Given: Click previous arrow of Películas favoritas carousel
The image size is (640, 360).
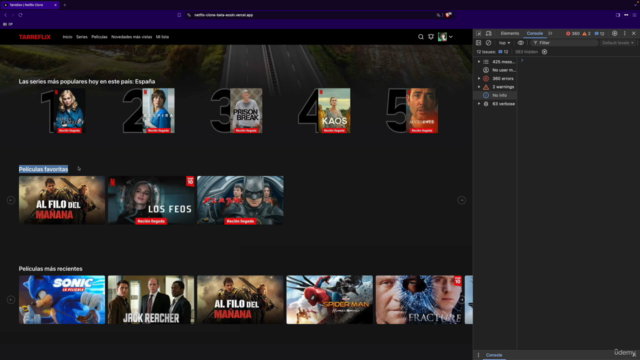Looking at the screenshot, I should tap(11, 200).
